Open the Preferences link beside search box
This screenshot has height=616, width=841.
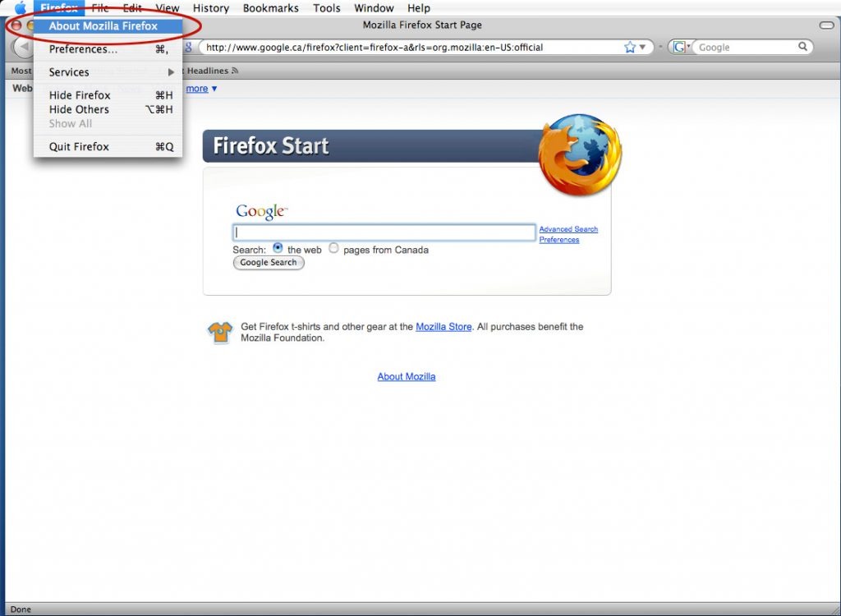coord(558,240)
